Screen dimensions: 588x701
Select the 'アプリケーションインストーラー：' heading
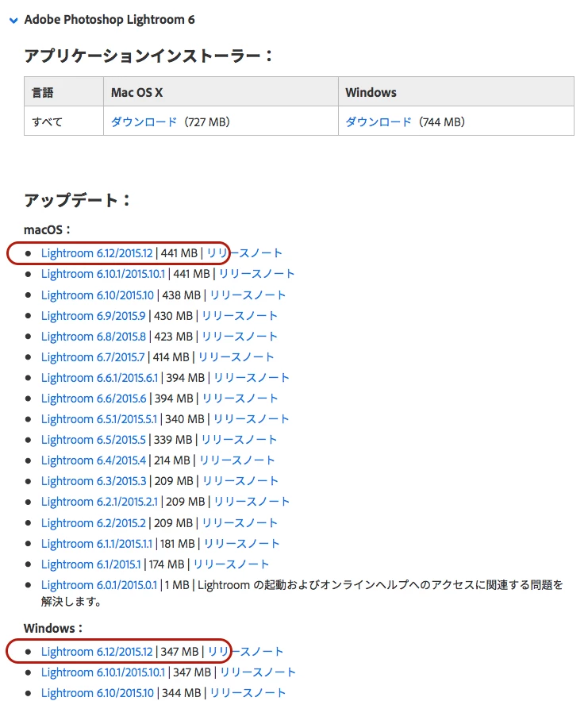pos(149,56)
